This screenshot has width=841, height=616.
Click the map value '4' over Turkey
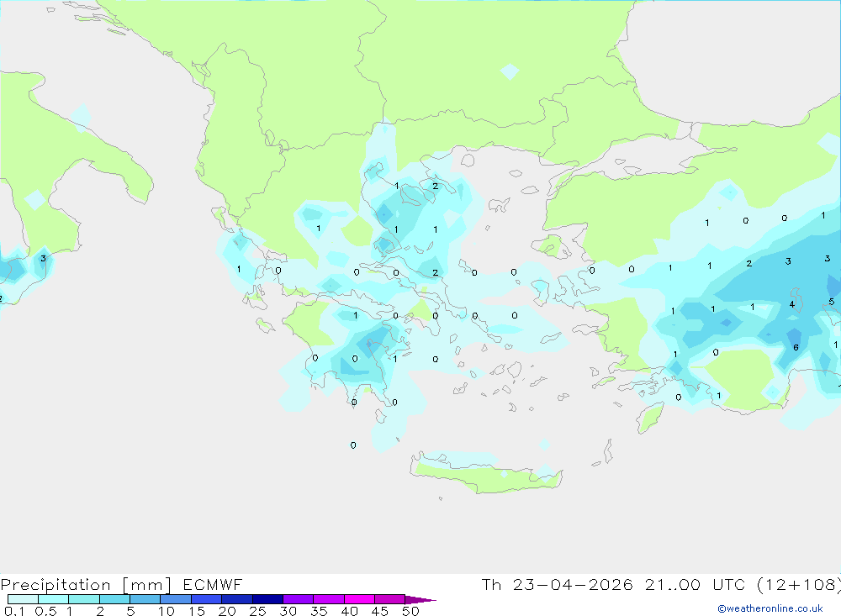point(792,304)
